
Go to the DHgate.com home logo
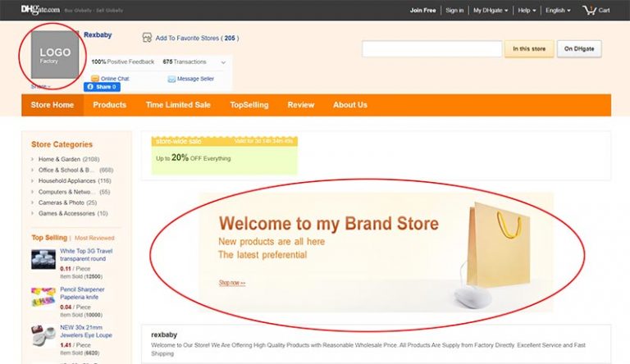(39, 10)
